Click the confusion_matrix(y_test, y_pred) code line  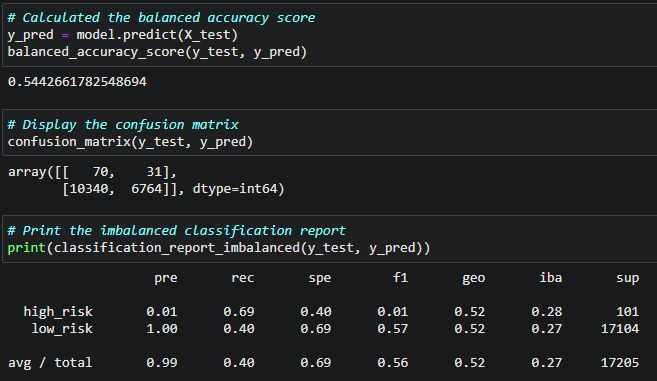tap(130, 142)
